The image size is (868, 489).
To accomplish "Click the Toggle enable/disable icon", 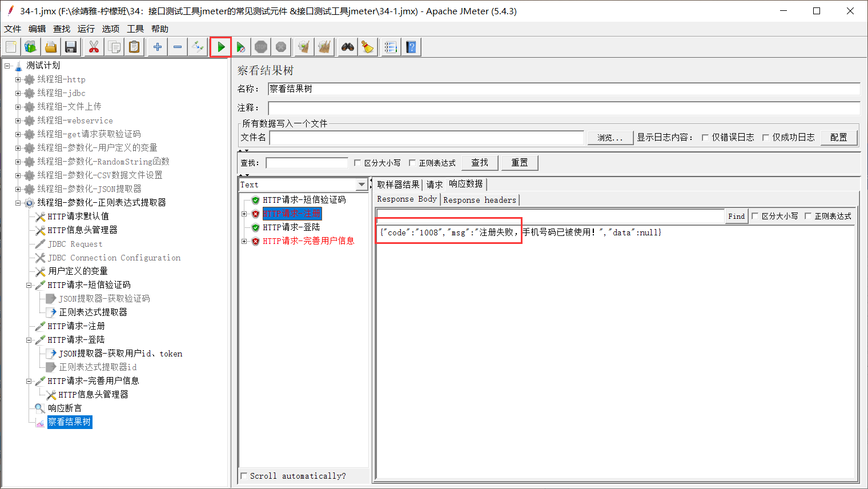I will (198, 47).
